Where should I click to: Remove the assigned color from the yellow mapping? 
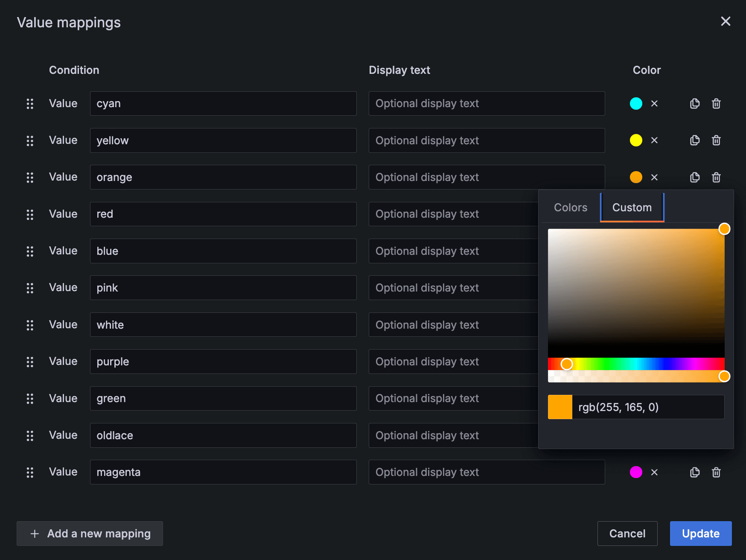(654, 140)
